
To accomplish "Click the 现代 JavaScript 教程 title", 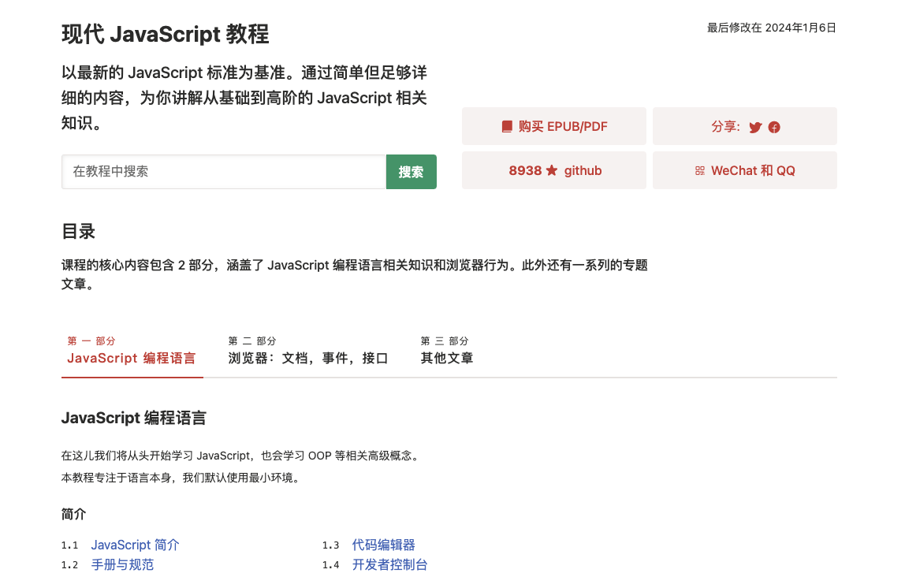I will [x=166, y=34].
